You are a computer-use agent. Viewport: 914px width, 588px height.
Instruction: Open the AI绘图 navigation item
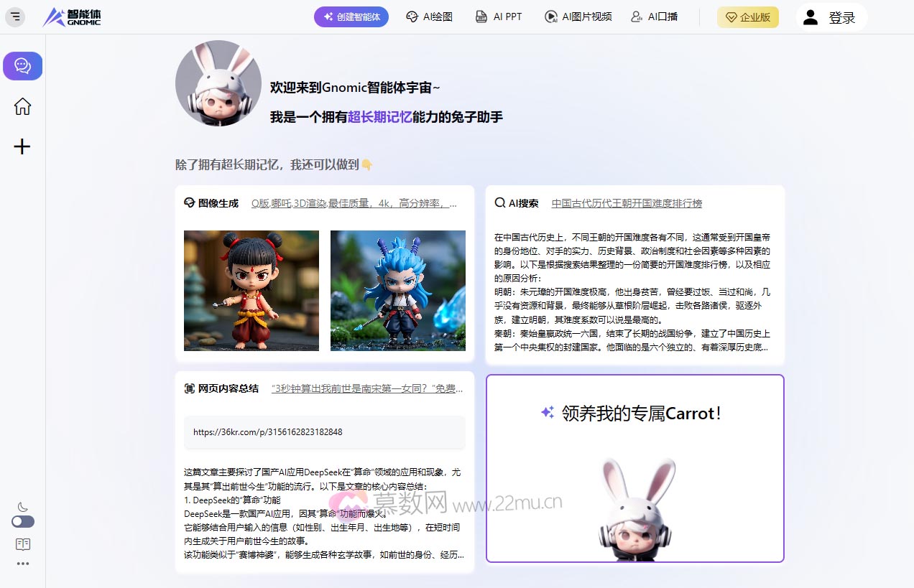click(429, 17)
